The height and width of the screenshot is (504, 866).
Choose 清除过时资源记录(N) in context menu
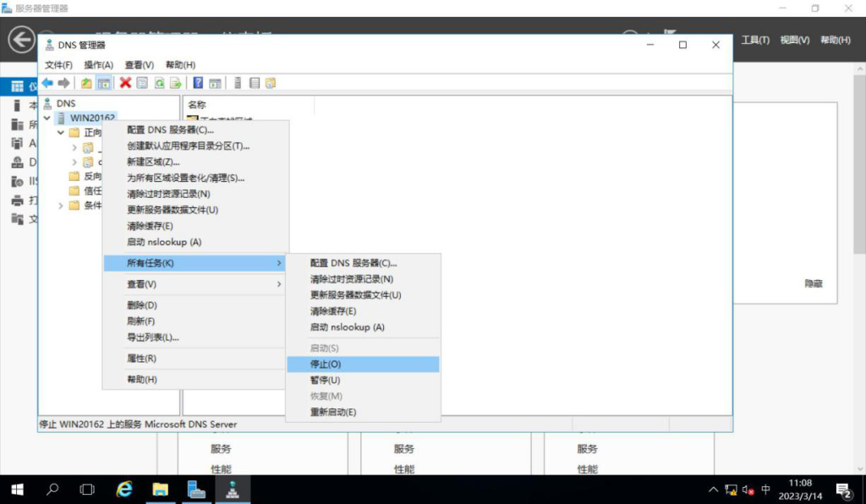tap(196, 194)
